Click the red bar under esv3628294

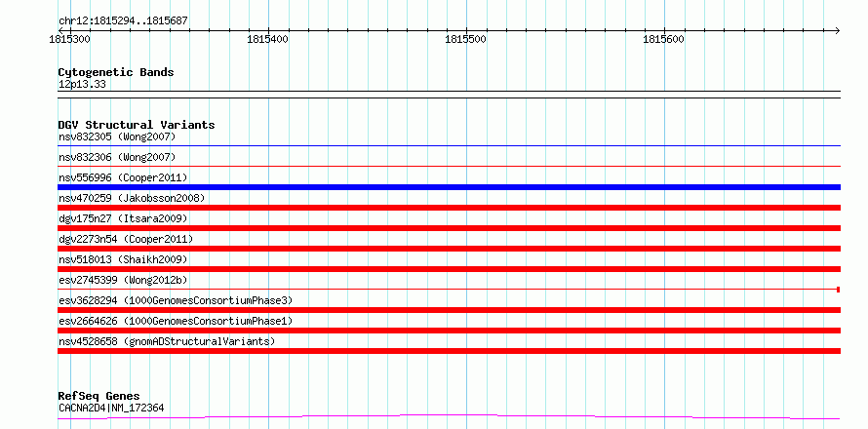tap(450, 310)
